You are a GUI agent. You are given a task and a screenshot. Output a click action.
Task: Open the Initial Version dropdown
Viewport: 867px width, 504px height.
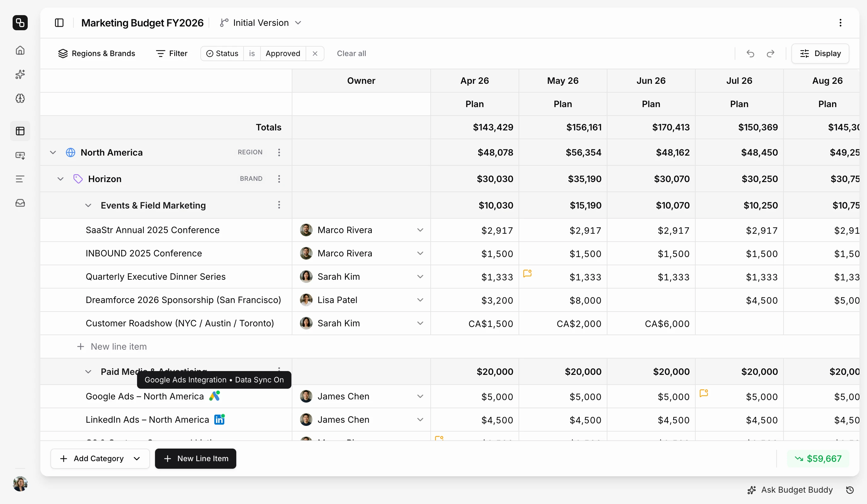click(x=261, y=23)
